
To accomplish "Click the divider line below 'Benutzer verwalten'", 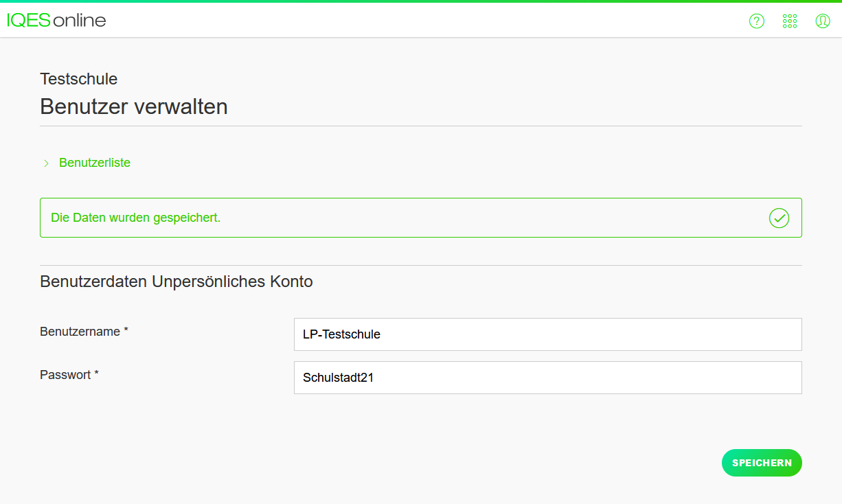I will [421, 126].
